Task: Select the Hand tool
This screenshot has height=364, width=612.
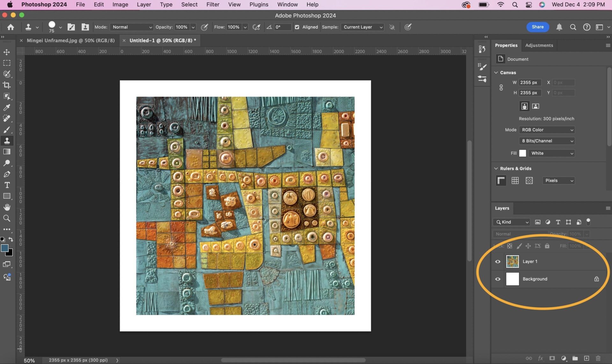Action: (7, 207)
